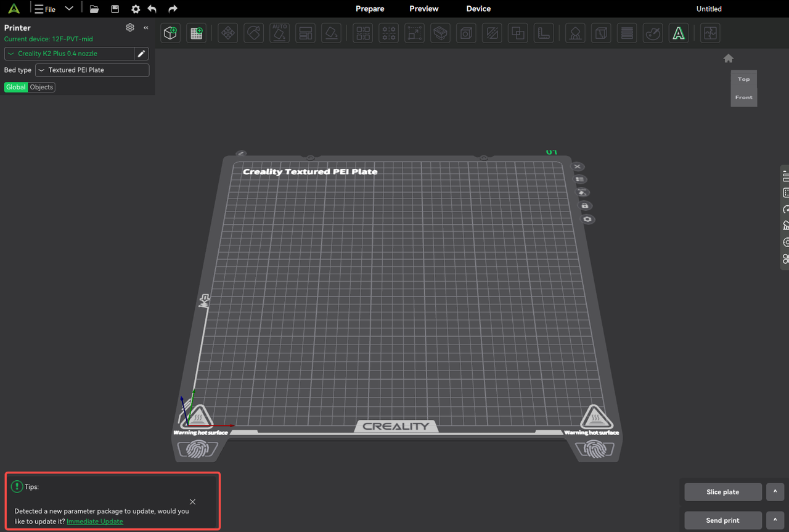Click the plate object list icon
Image resolution: width=789 pixels, height=532 pixels.
pyautogui.click(x=580, y=179)
